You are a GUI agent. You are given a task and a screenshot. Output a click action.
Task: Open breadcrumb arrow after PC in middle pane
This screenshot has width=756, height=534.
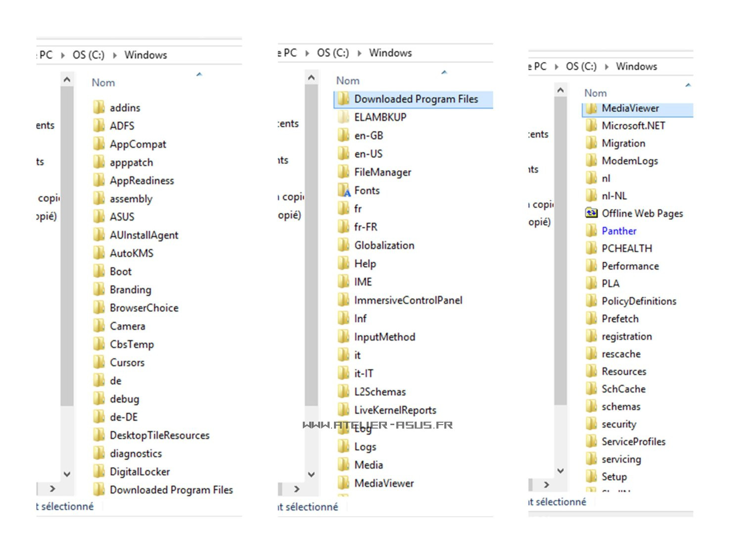pyautogui.click(x=307, y=53)
